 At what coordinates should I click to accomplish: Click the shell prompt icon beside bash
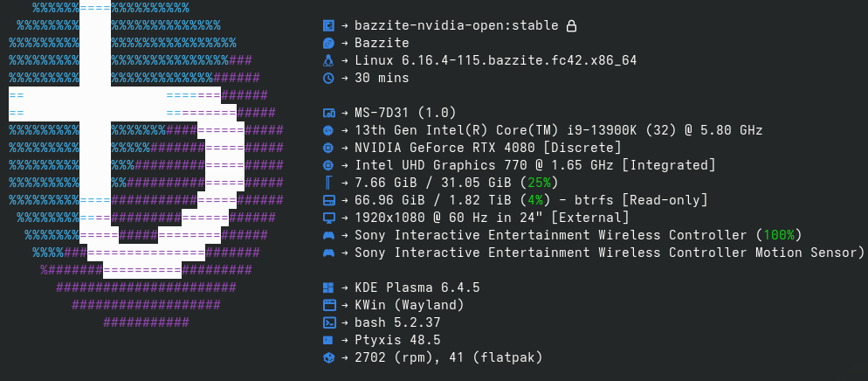tap(328, 322)
